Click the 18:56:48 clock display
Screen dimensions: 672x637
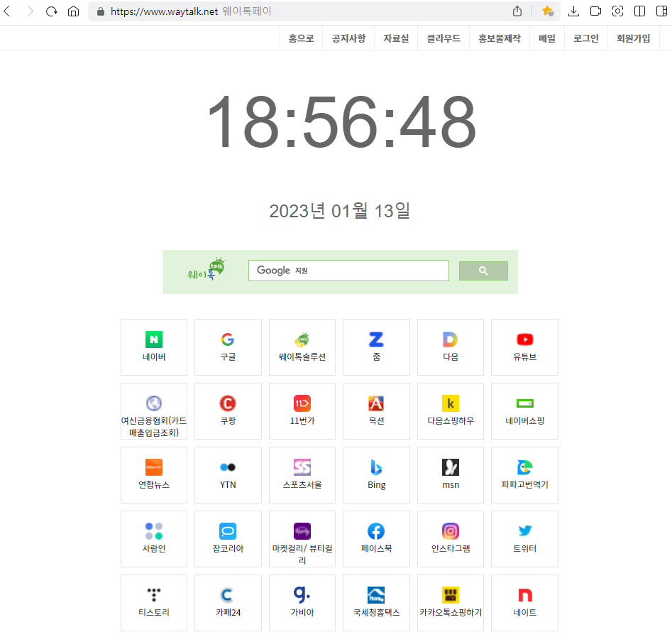(341, 121)
